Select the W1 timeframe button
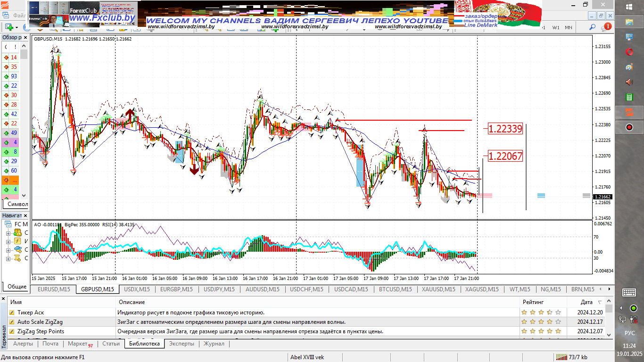The image size is (644, 362). [x=556, y=27]
